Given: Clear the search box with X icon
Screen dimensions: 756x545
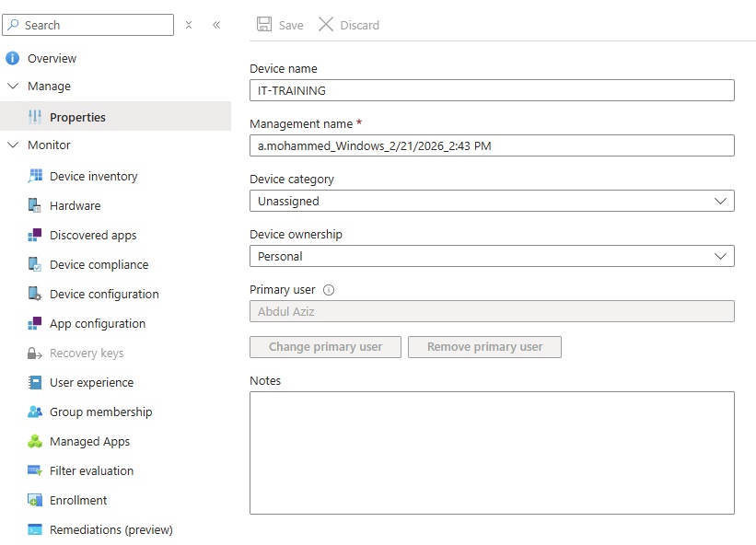Looking at the screenshot, I should [189, 25].
